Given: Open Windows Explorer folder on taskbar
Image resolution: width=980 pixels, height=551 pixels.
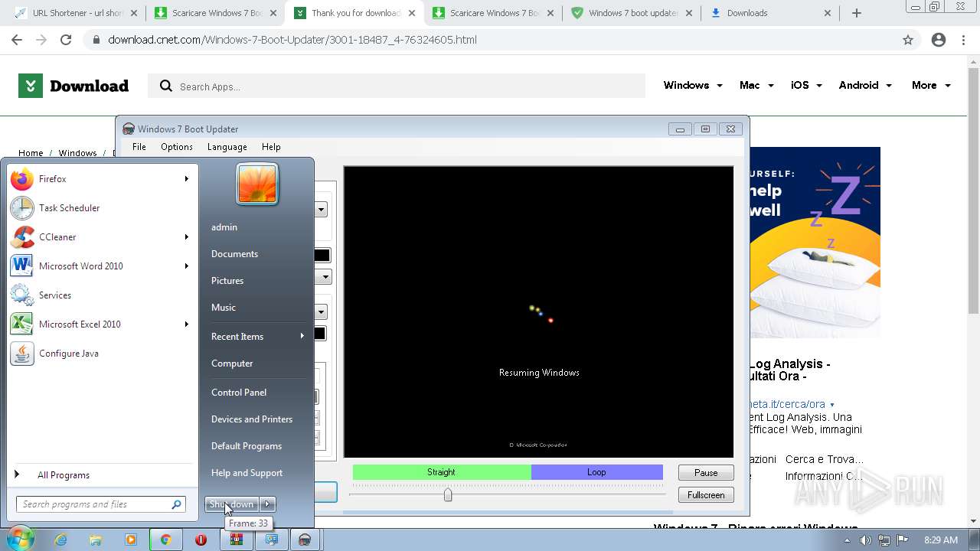Looking at the screenshot, I should [96, 540].
